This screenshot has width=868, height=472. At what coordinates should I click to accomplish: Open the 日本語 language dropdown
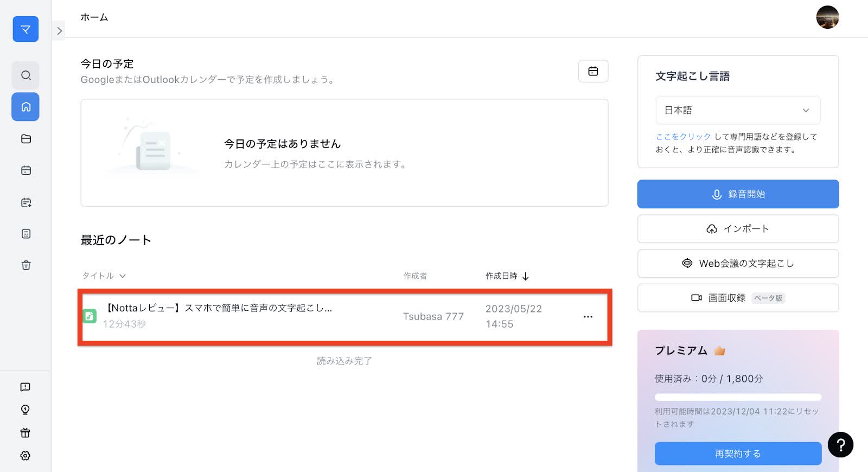click(x=738, y=110)
